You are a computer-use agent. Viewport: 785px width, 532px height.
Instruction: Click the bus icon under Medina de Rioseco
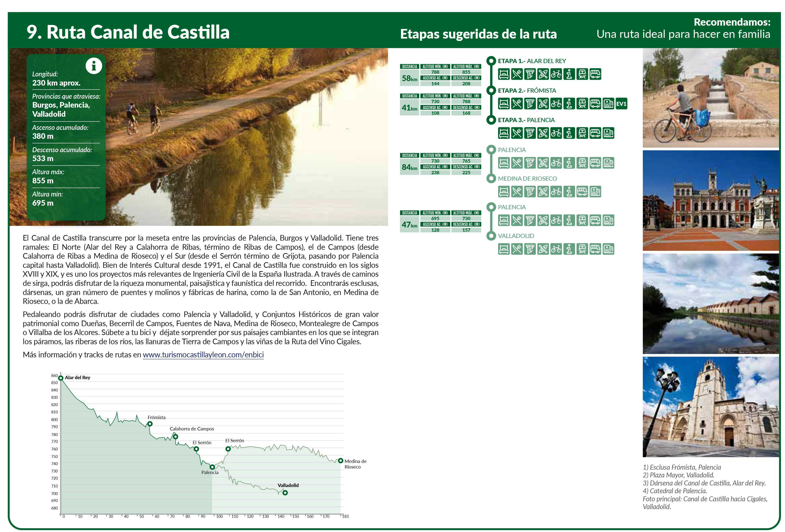(582, 192)
